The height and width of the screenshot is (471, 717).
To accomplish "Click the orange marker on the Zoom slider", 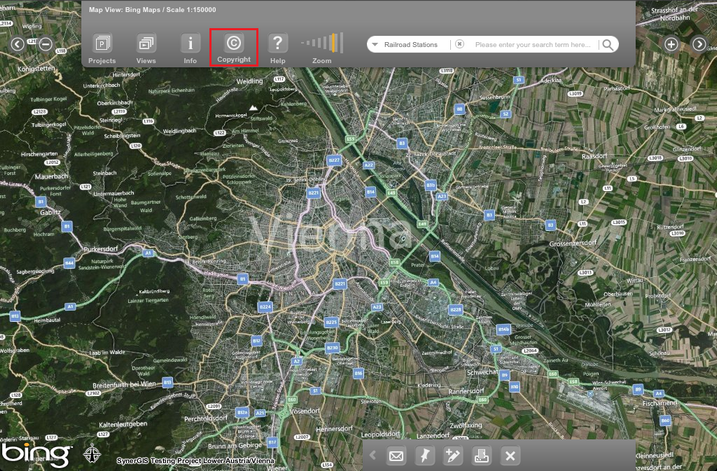I will tap(334, 43).
